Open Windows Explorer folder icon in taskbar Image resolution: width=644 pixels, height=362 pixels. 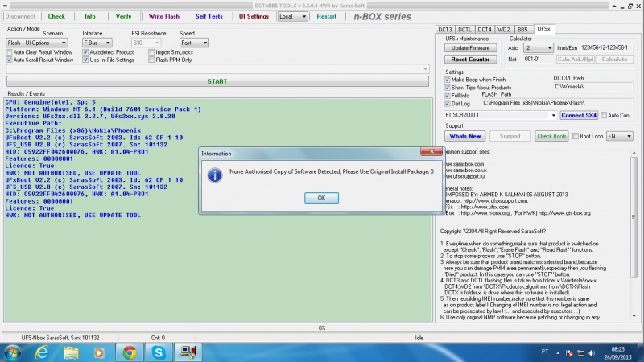coord(71,352)
